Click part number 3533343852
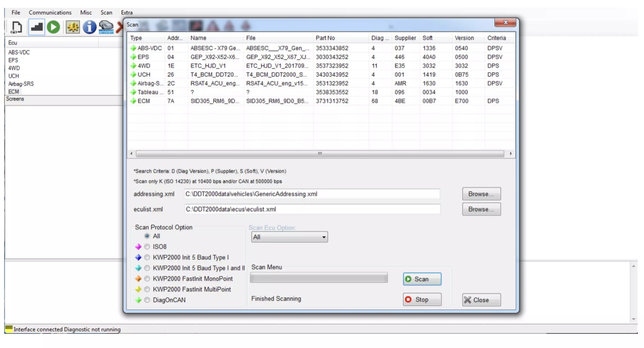 coord(332,48)
